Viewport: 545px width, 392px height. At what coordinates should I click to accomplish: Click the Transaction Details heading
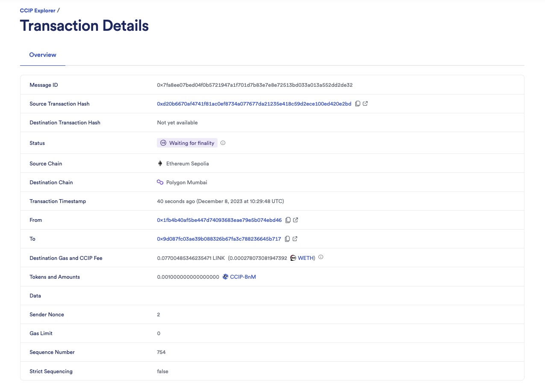(84, 26)
